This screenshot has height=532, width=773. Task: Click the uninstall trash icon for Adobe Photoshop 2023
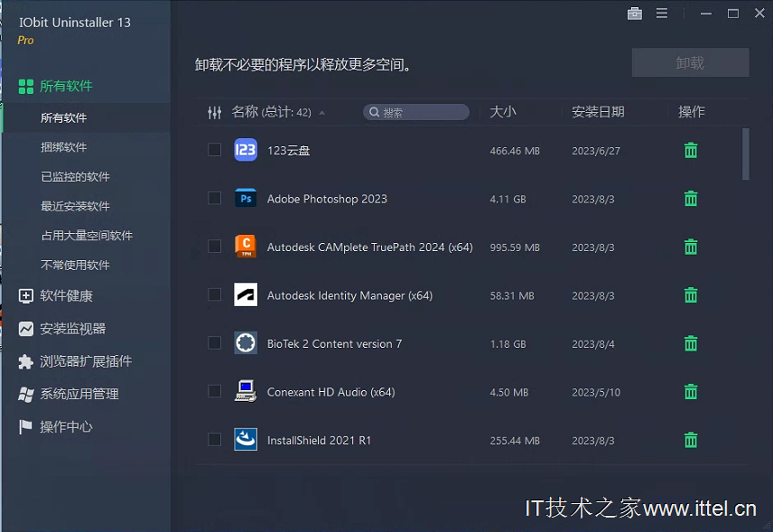coord(691,198)
